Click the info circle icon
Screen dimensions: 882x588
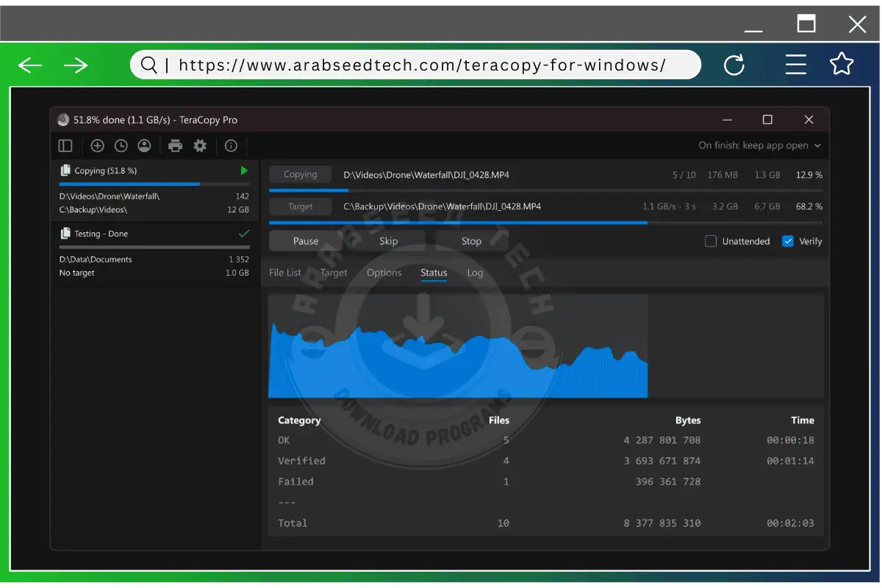point(231,146)
